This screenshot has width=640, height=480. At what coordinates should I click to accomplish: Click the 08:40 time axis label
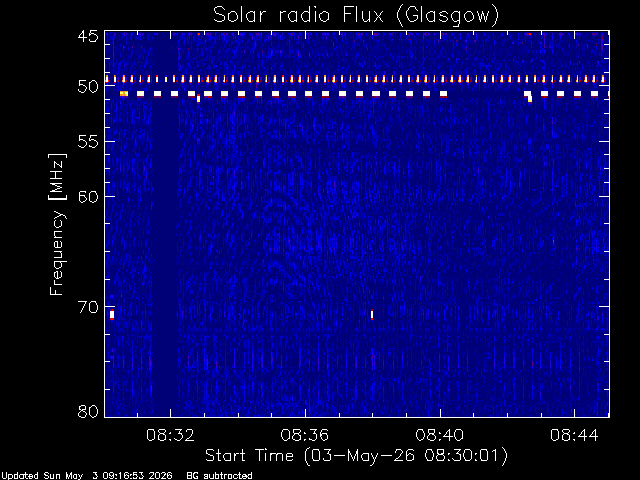tap(440, 435)
